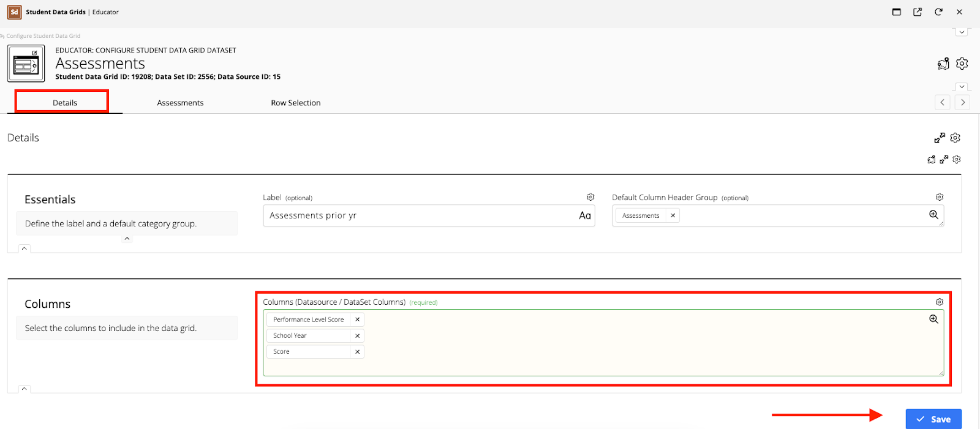Click the Aa text format icon

(x=585, y=215)
